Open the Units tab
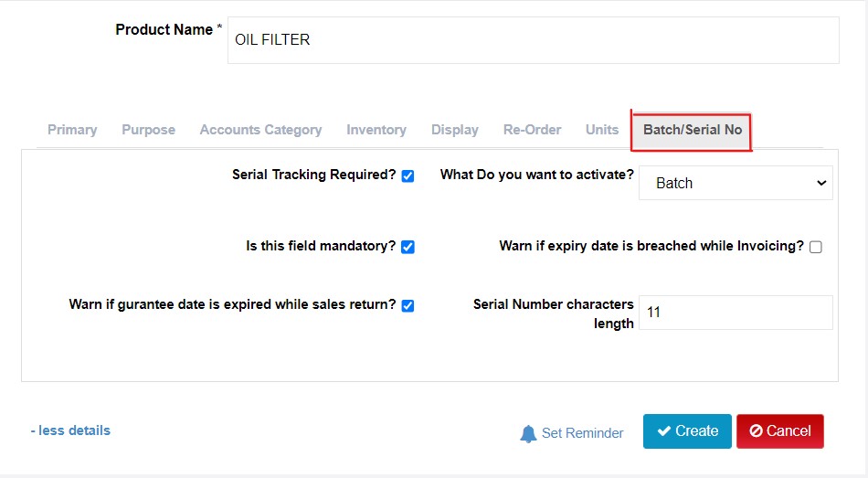 point(602,130)
